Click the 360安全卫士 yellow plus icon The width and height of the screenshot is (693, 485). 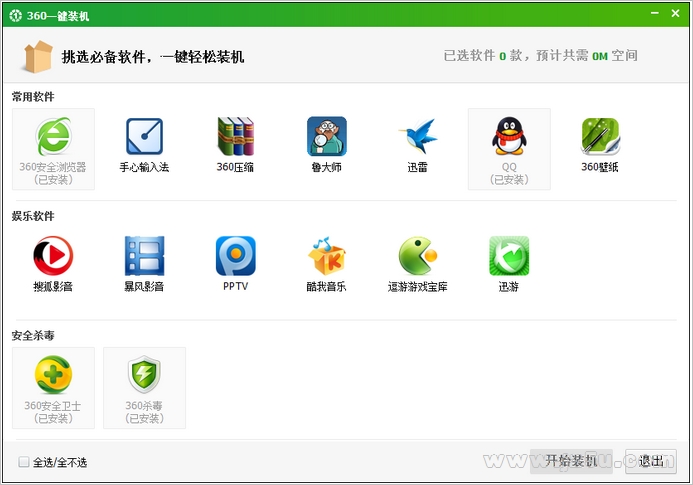click(x=53, y=375)
